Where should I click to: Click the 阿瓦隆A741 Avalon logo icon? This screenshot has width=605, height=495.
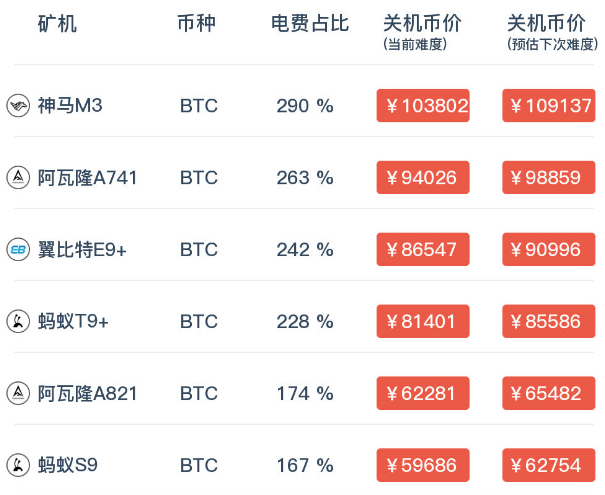[18, 177]
